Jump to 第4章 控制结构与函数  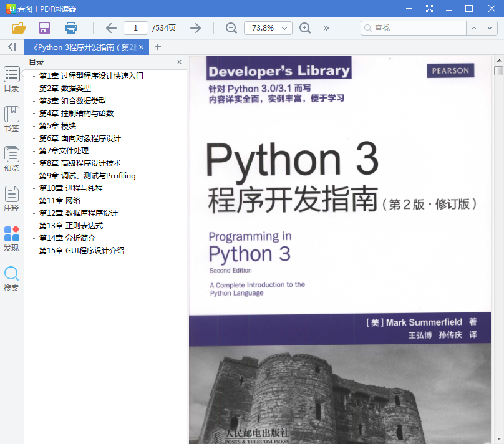(x=76, y=113)
